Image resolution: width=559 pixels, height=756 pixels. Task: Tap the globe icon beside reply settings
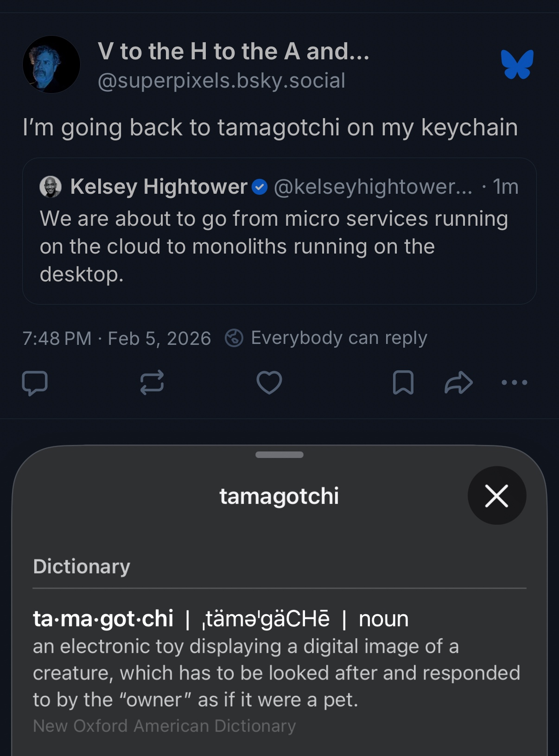coord(234,338)
